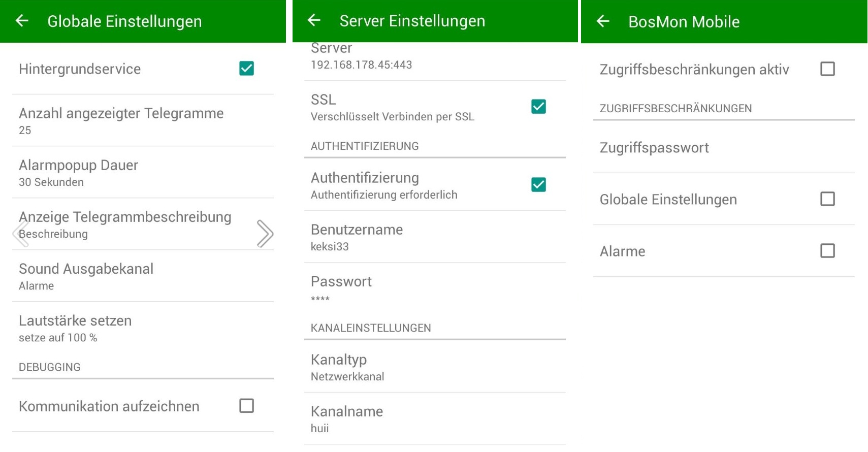The height and width of the screenshot is (452, 868).
Task: Uncheck the SSL encryption checkbox
Action: point(538,107)
